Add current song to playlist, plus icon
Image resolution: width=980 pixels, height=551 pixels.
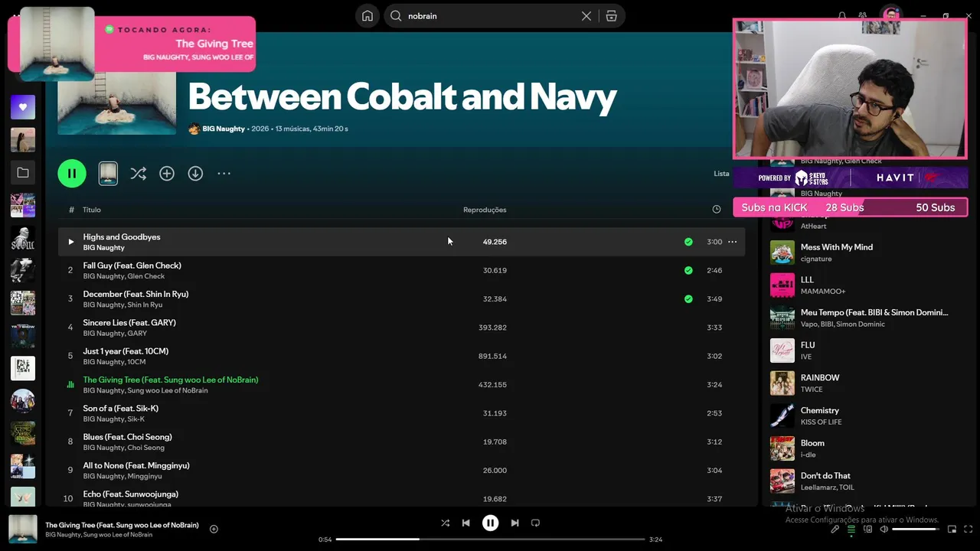coord(214,529)
